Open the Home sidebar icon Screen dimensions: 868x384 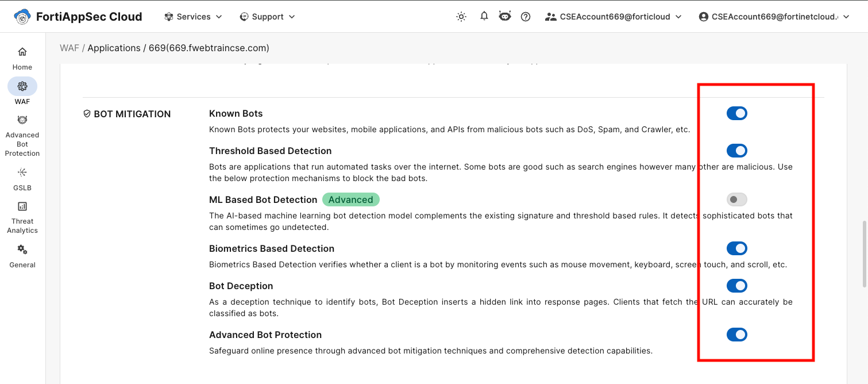22,52
